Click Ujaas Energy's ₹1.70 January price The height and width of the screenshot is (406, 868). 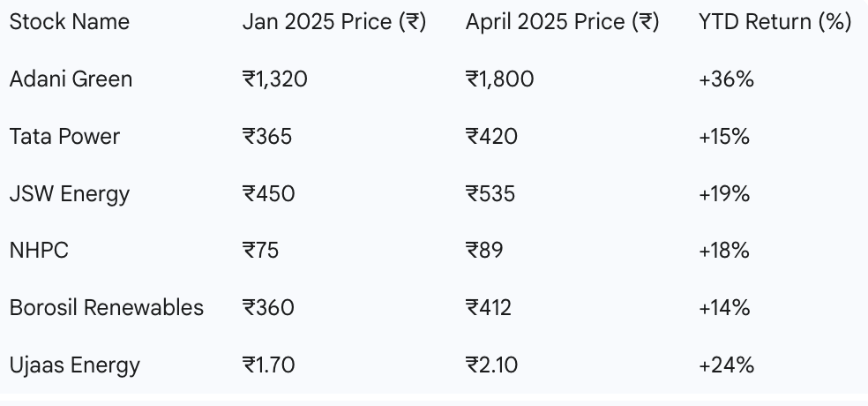[268, 365]
